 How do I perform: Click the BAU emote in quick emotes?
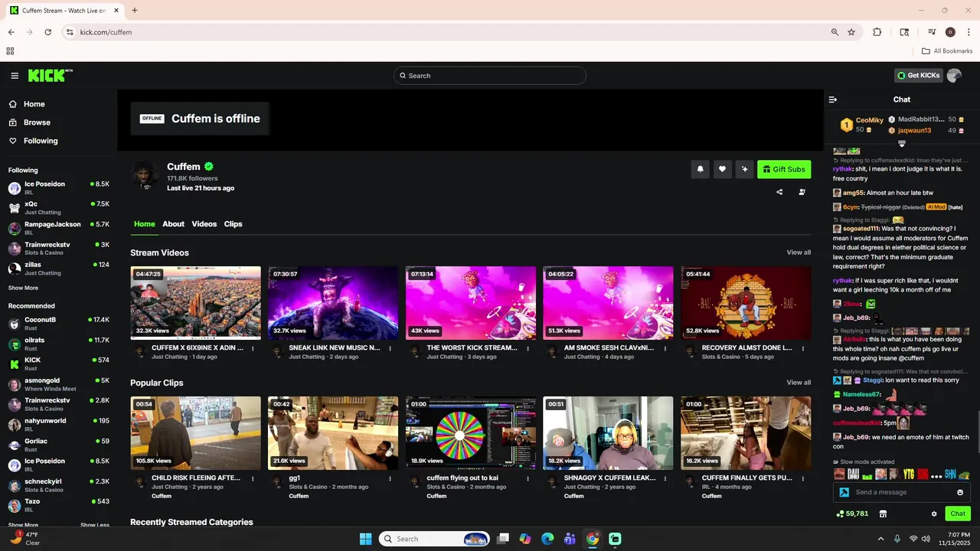854,474
